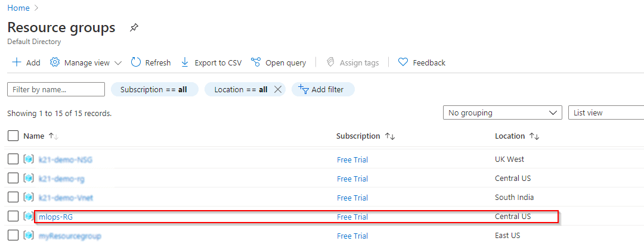Click the Manage view gear icon

click(55, 62)
